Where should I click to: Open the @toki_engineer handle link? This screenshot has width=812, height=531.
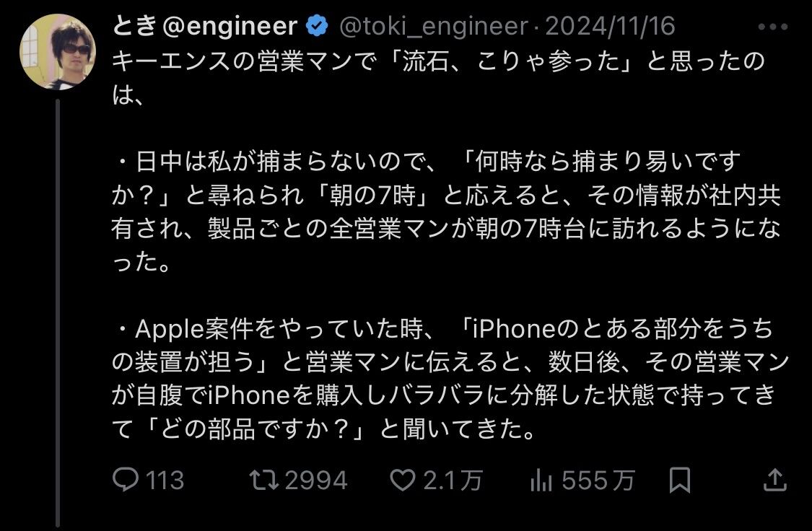pos(434,27)
